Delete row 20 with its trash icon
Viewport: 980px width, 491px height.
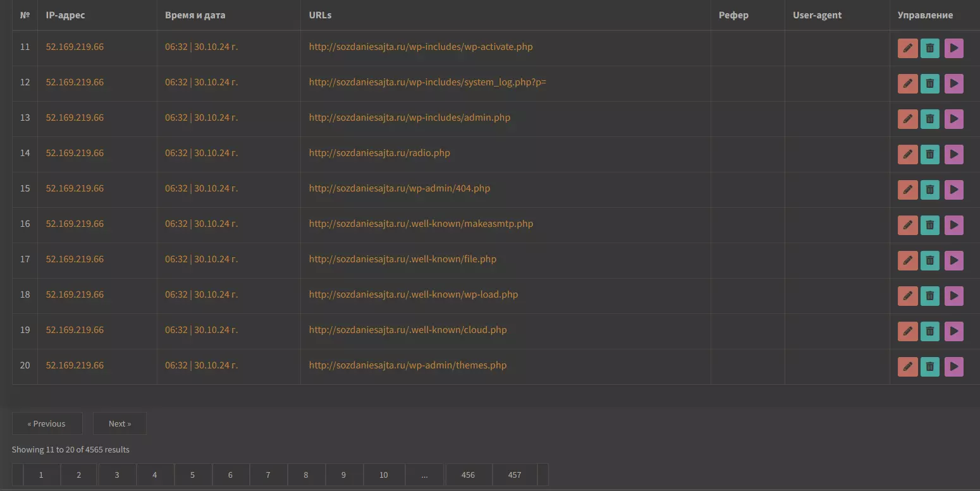tap(929, 367)
